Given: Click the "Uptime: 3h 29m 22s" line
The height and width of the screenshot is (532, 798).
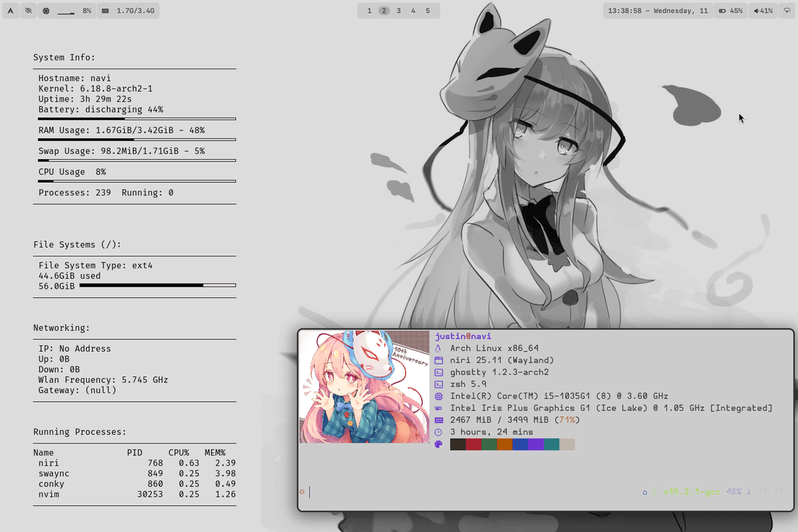Looking at the screenshot, I should (x=85, y=99).
